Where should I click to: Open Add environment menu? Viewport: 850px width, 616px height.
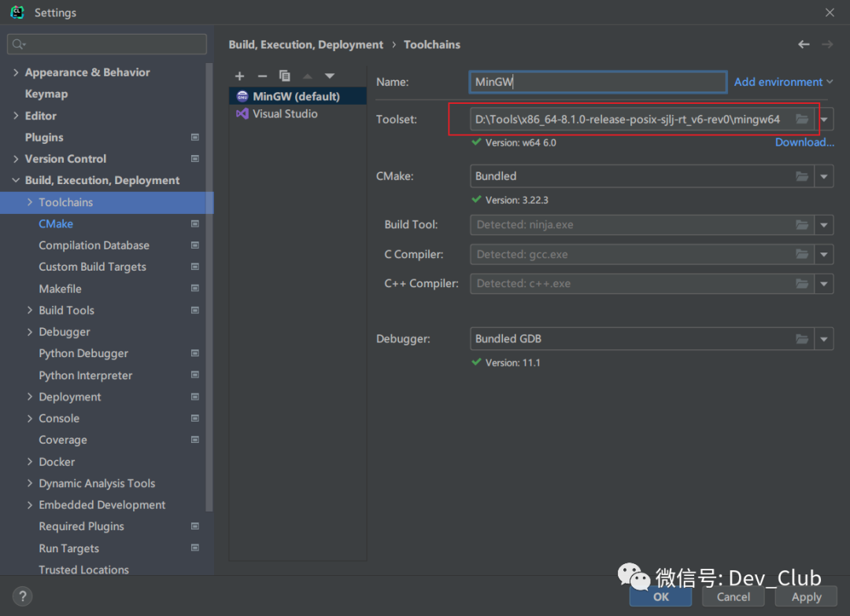[x=783, y=82]
